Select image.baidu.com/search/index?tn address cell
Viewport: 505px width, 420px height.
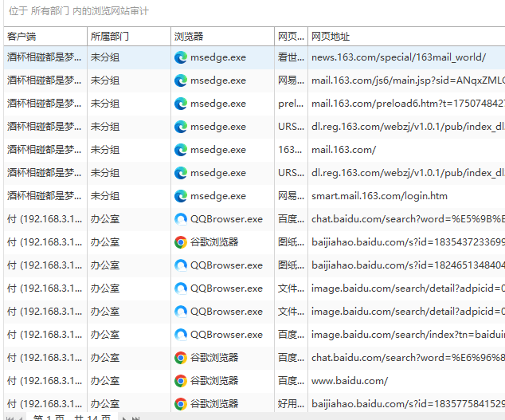click(408, 335)
